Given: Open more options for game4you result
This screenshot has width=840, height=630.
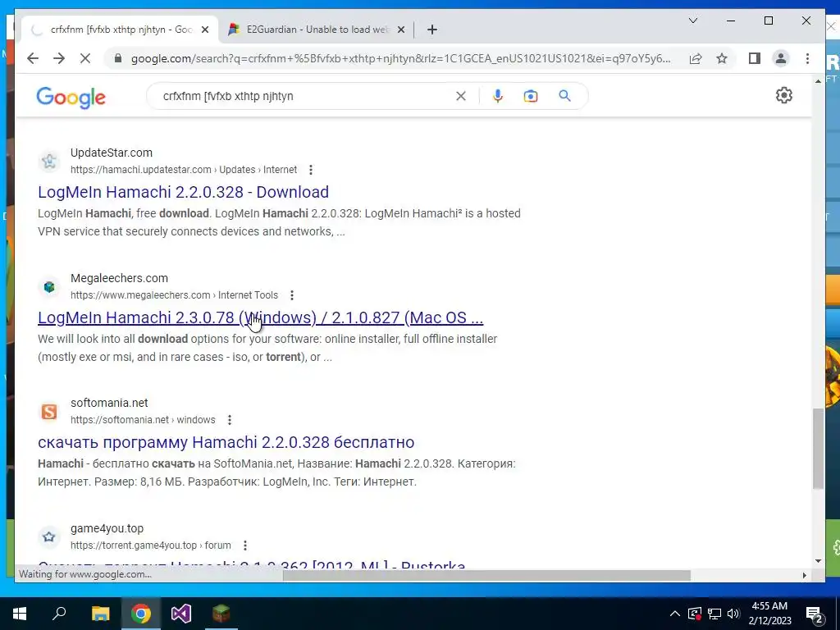Looking at the screenshot, I should pyautogui.click(x=244, y=546).
